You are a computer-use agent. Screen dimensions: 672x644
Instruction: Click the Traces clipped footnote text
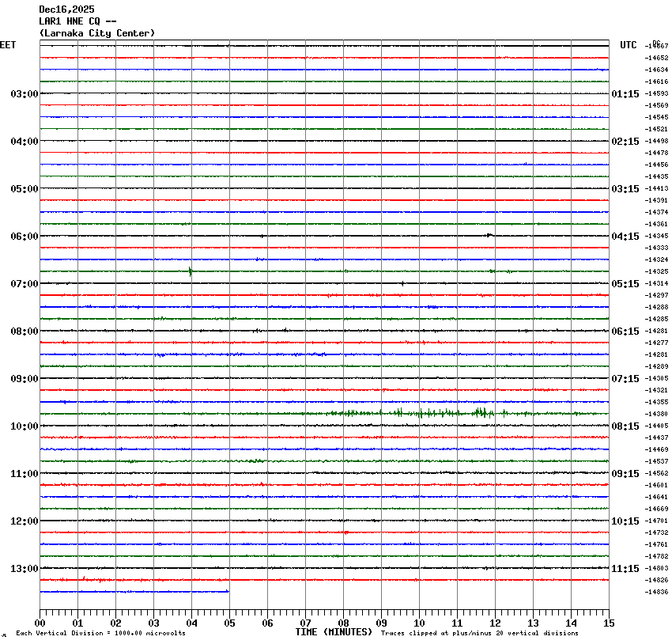coord(479,633)
